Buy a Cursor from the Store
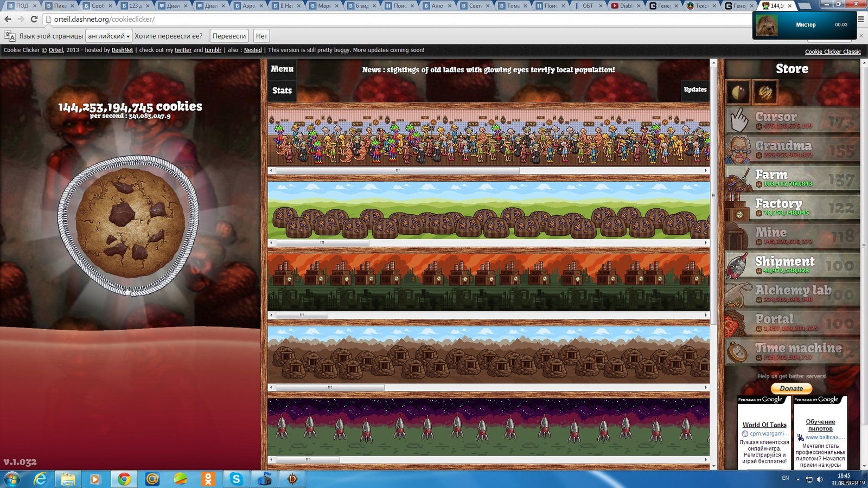Image resolution: width=868 pixels, height=488 pixels. (792, 120)
